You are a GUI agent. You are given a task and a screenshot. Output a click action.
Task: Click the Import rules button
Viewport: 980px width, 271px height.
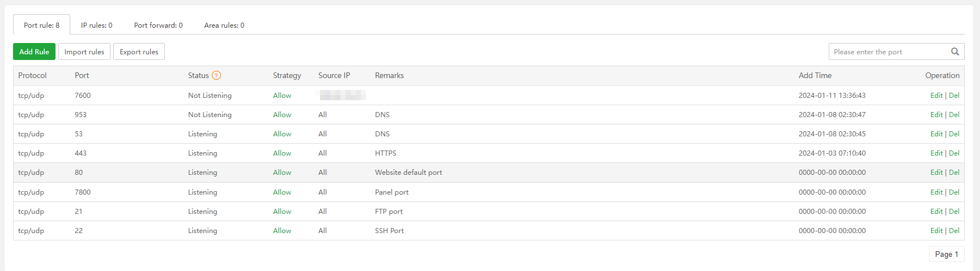pos(84,51)
